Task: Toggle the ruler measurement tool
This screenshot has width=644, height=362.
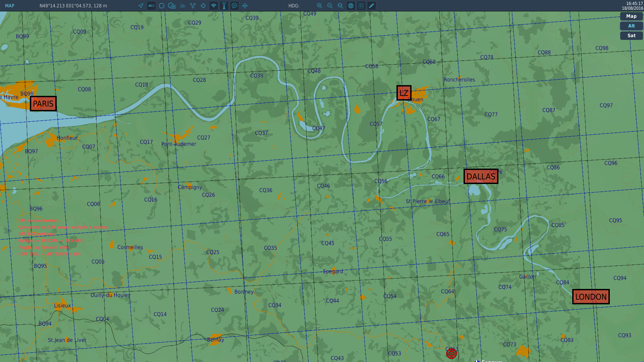Action: (x=151, y=6)
